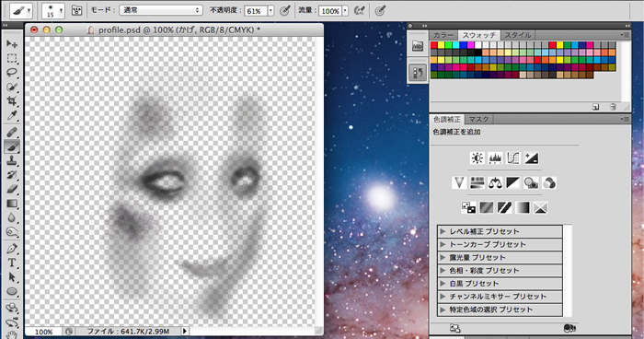Select the Rectangular Marquee tool
This screenshot has height=339, width=644.
[12, 58]
